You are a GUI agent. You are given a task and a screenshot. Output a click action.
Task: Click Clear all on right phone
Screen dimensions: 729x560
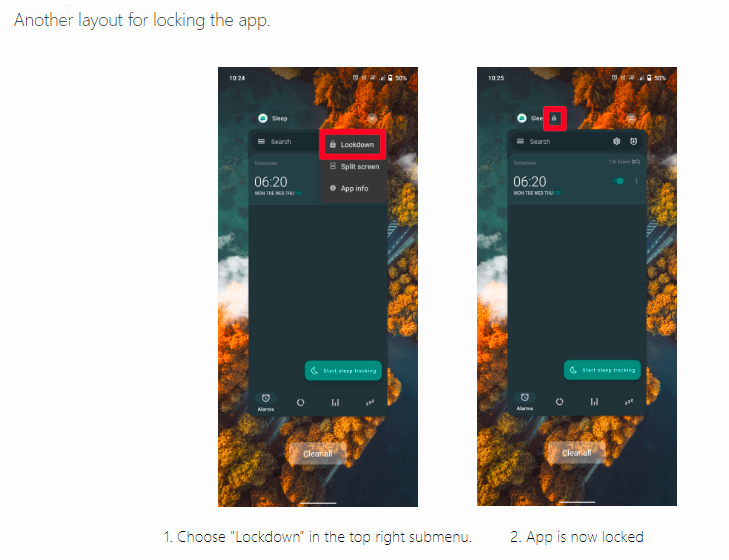click(x=577, y=453)
